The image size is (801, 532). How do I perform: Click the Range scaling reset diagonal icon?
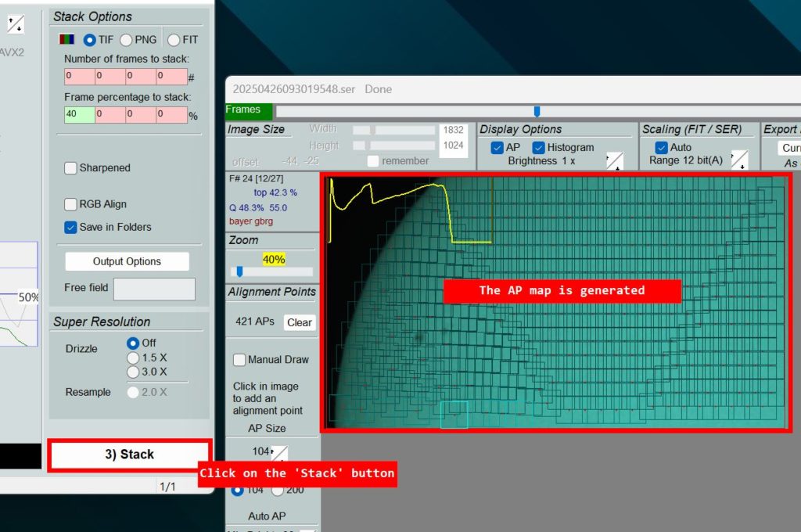(x=740, y=160)
